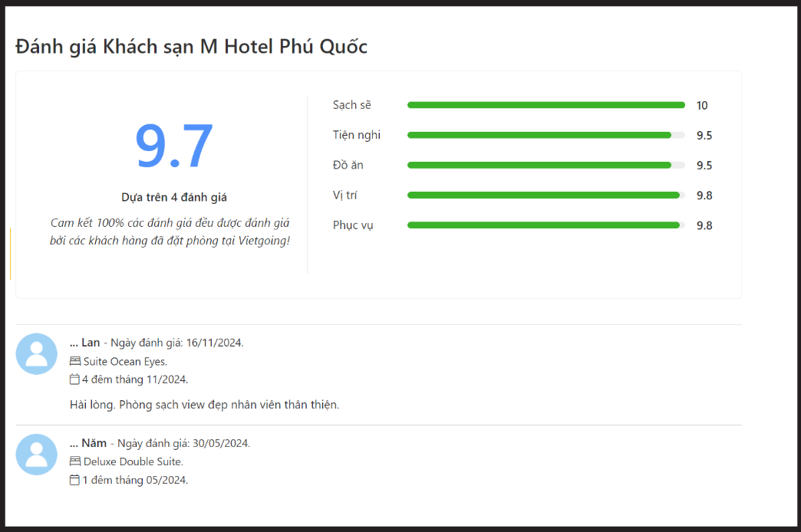Click the Sạch sẽ score value 10

[x=702, y=106]
